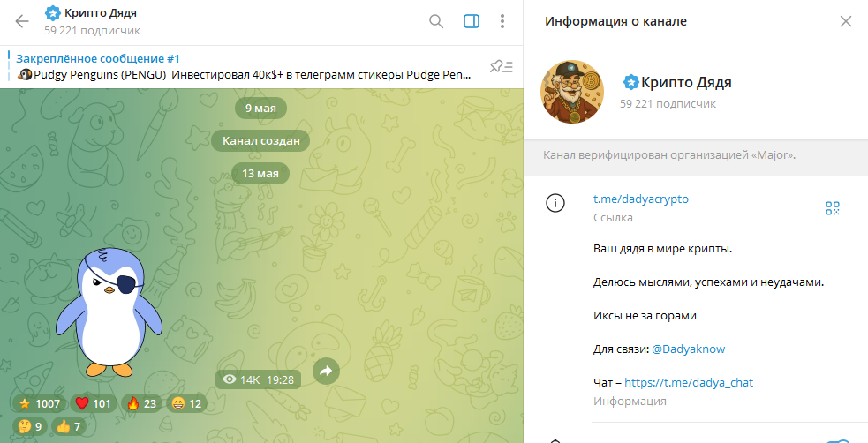868x443 pixels.
Task: Show QR code for the channel link
Action: tap(833, 208)
